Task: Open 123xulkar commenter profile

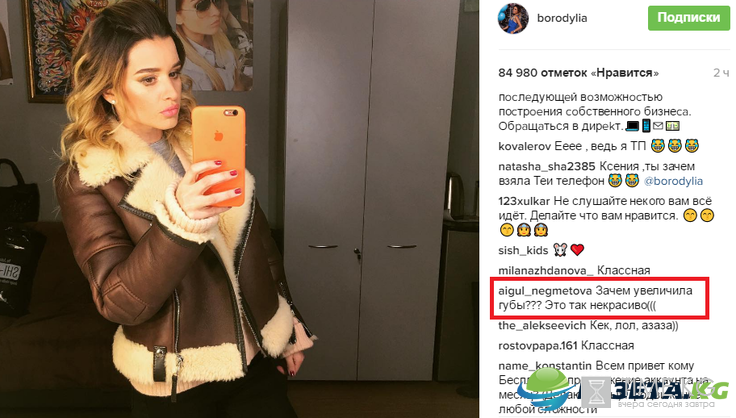Action: pos(524,201)
